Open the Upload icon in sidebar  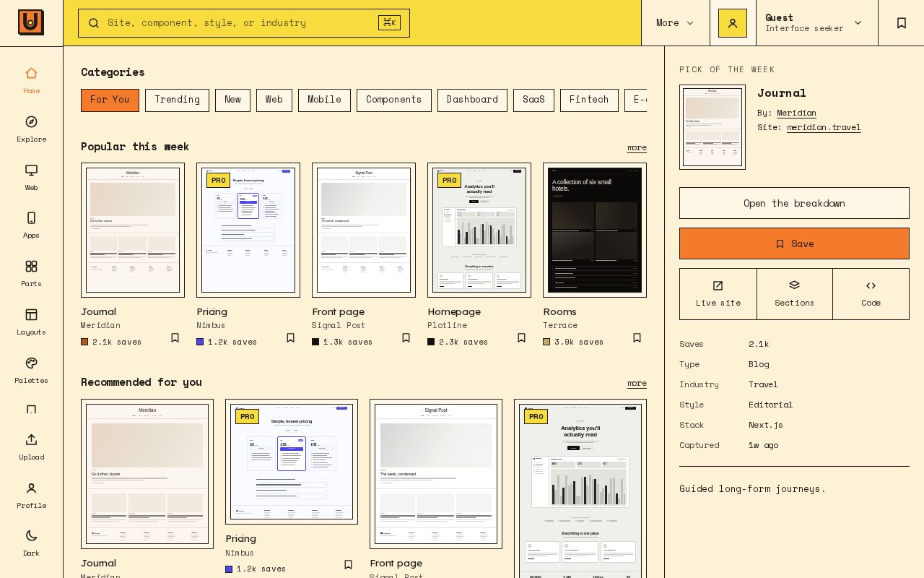31,439
